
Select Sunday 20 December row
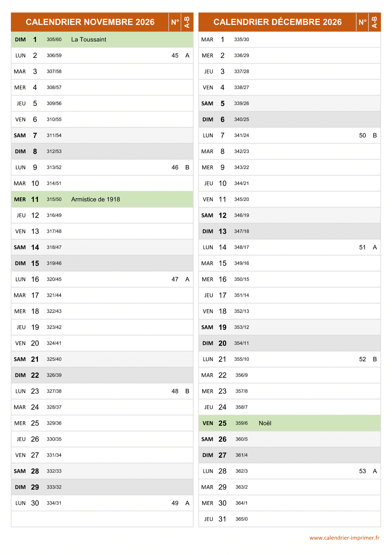tap(290, 343)
